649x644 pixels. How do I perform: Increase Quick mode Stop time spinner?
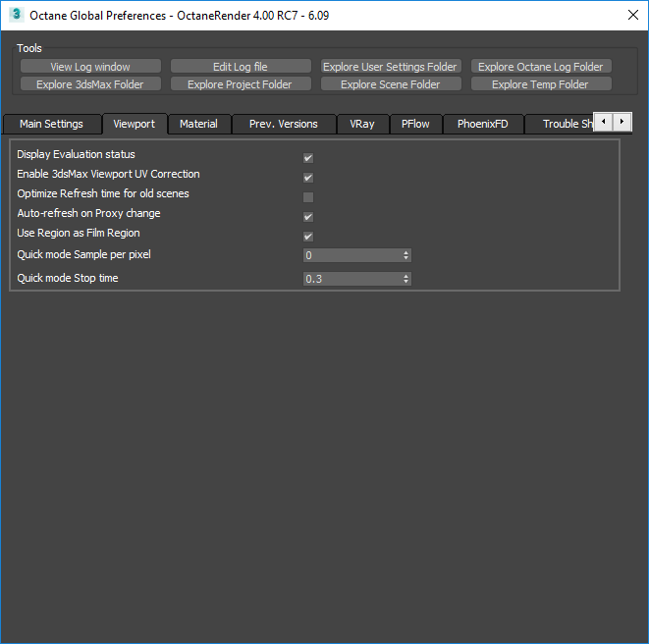(406, 276)
